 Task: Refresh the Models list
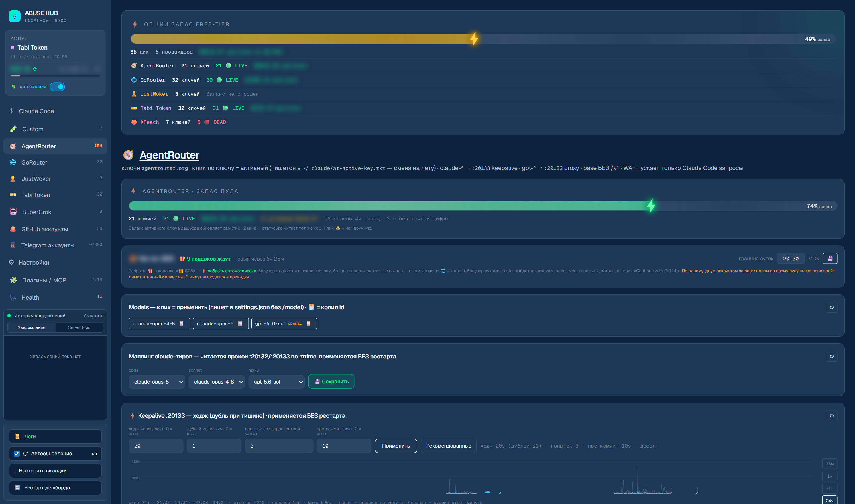832,307
